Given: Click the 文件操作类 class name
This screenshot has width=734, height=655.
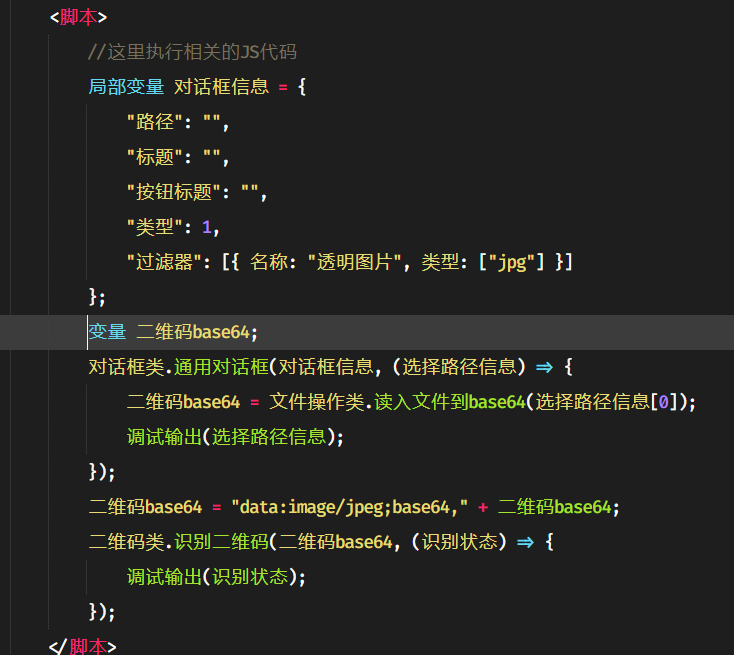Looking at the screenshot, I should (316, 402).
